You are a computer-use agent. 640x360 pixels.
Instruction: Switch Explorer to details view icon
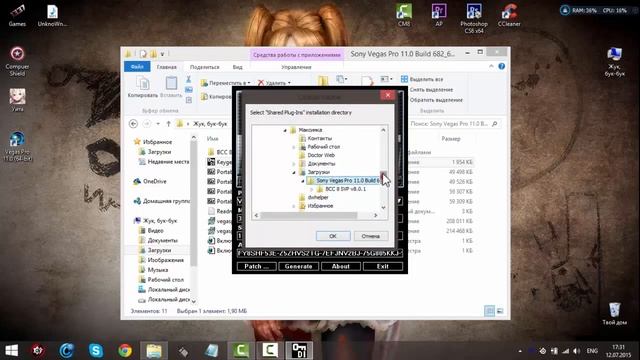coord(490,311)
